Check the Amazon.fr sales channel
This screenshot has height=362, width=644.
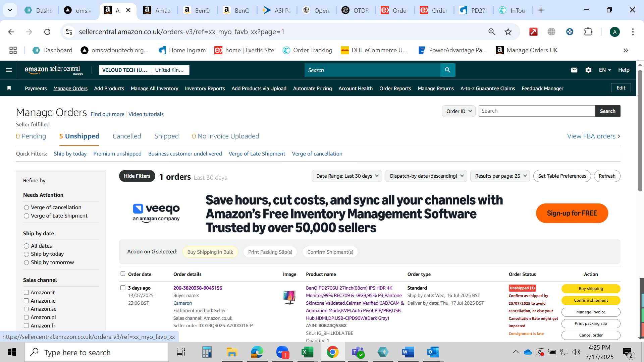(26, 326)
